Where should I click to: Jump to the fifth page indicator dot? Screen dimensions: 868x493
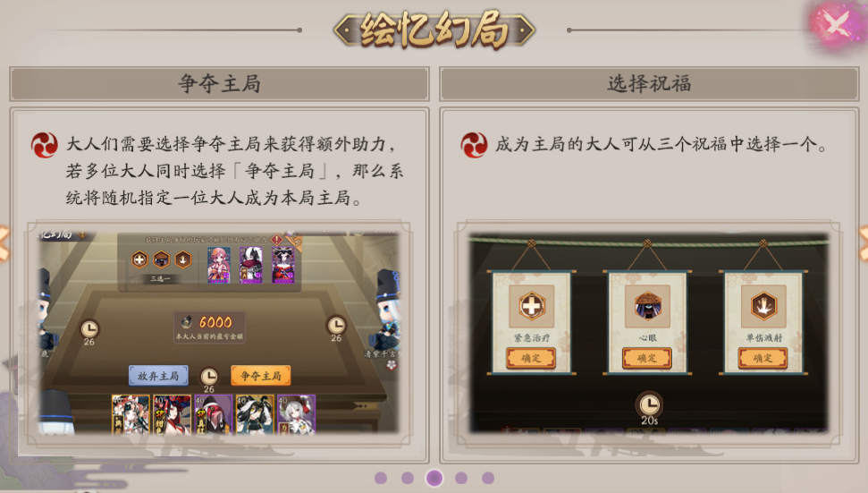point(488,478)
